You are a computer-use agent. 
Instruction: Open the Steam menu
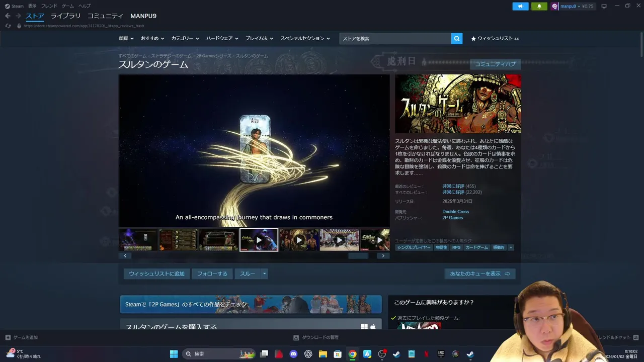pyautogui.click(x=15, y=6)
